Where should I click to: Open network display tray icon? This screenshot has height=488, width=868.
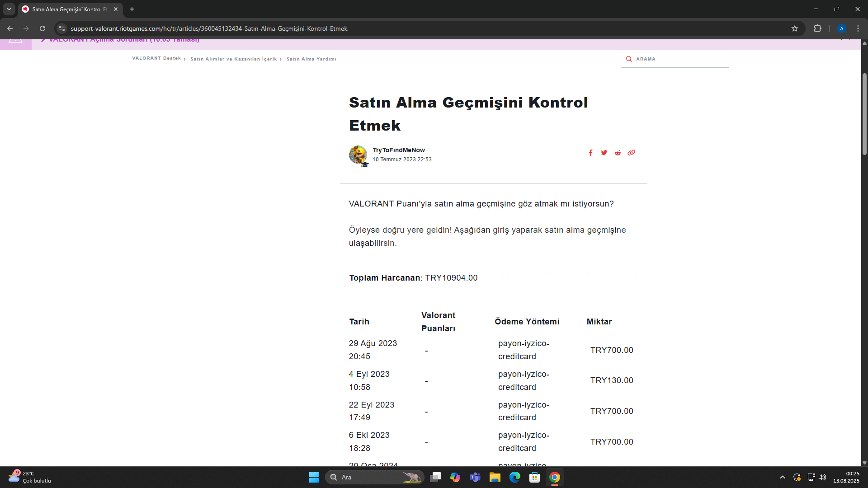click(x=811, y=477)
